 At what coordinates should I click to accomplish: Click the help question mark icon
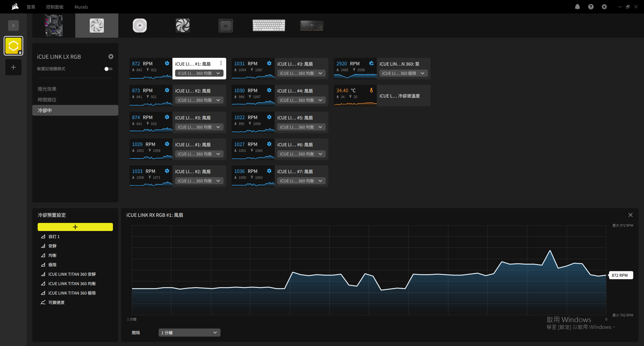coord(591,7)
